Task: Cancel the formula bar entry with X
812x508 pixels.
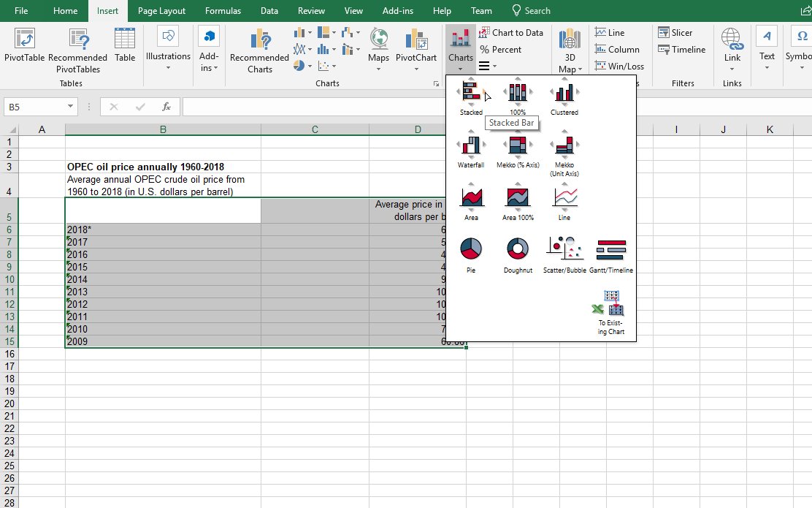Action: coord(114,107)
